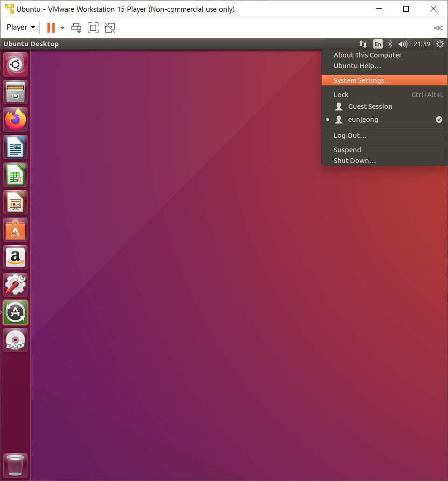448x481 pixels.
Task: Lock the screen from session menu
Action: pos(385,94)
